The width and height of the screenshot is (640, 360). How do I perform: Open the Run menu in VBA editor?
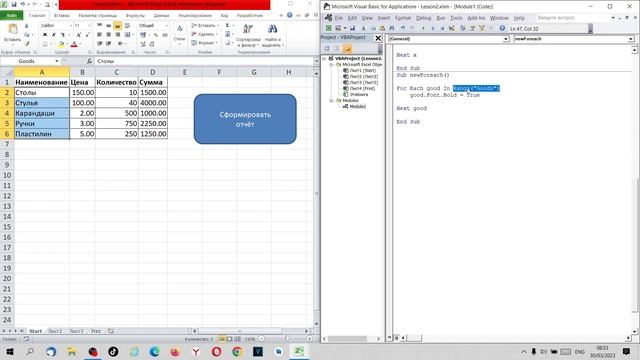coord(440,18)
